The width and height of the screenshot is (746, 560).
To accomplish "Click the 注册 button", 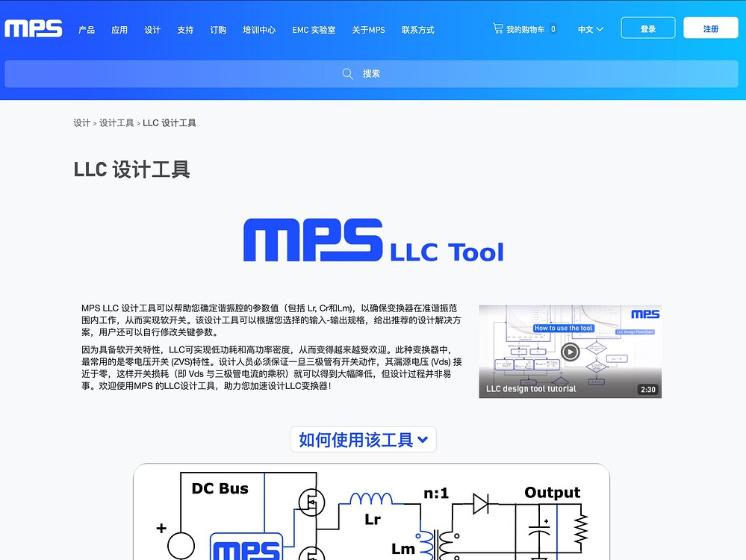I will tap(710, 27).
